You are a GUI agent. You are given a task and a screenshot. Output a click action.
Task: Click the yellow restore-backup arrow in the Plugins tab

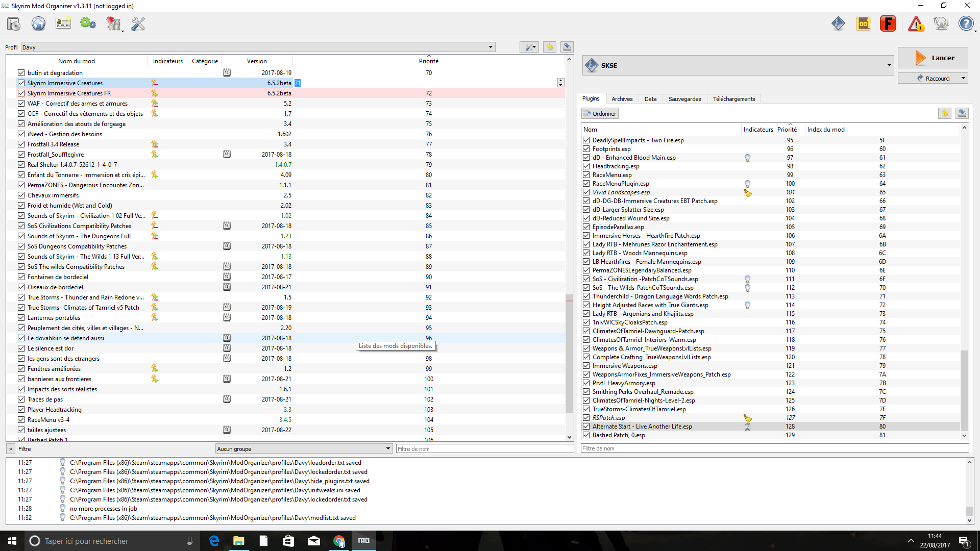point(944,113)
